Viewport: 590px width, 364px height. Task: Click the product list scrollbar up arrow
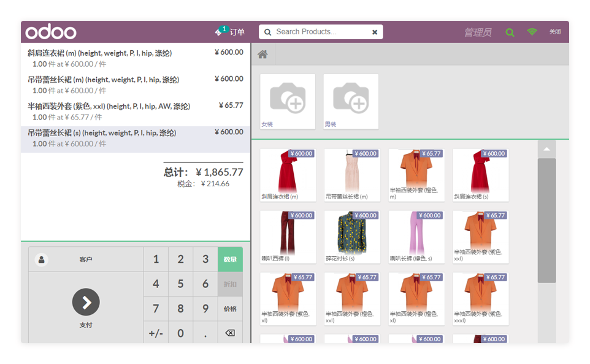coord(546,149)
